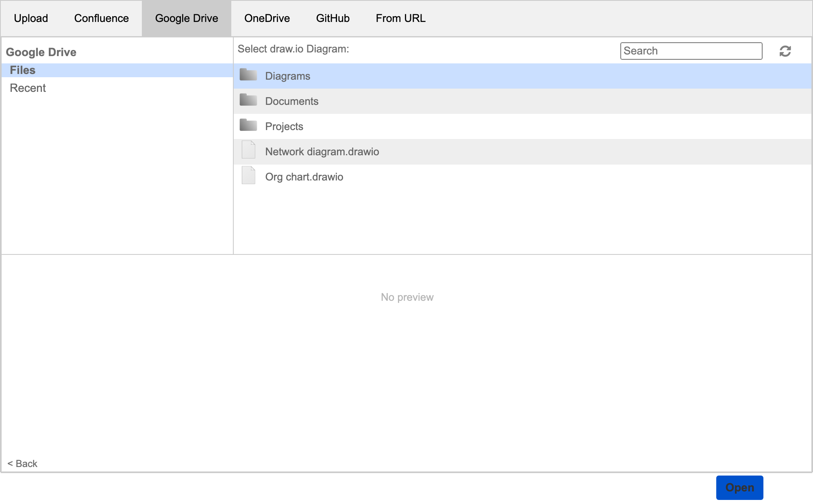Click the Search input field
The height and width of the screenshot is (504, 813).
pyautogui.click(x=691, y=51)
